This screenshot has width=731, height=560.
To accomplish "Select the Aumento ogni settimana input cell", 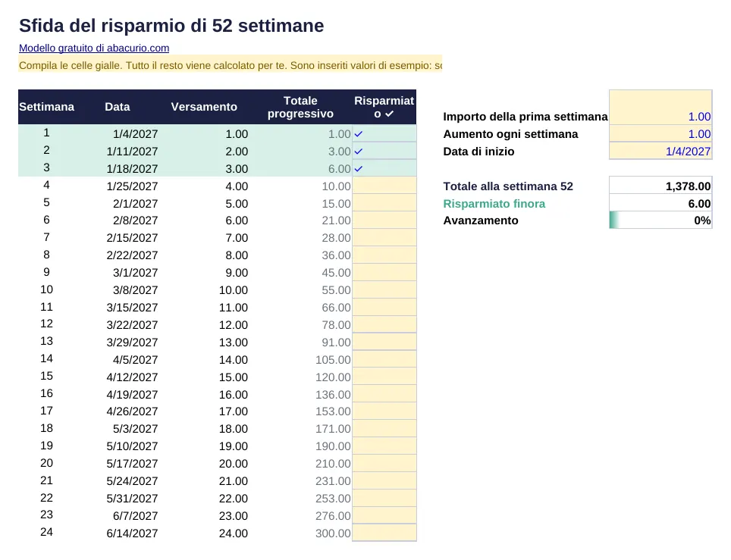I will [660, 133].
